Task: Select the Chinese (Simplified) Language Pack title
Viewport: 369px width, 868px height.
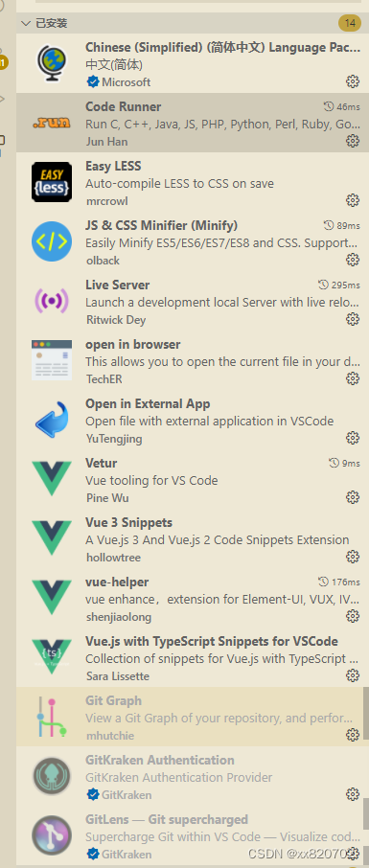Action: tap(222, 48)
